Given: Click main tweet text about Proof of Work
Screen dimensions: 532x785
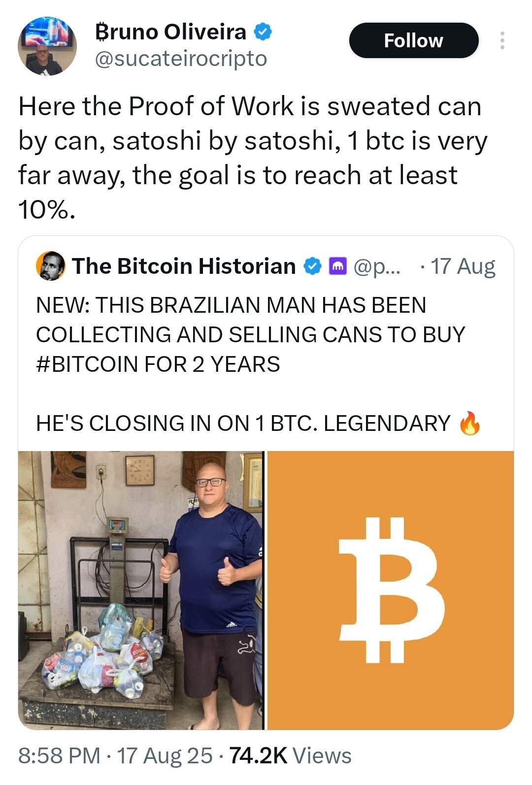Looking at the screenshot, I should point(253,158).
